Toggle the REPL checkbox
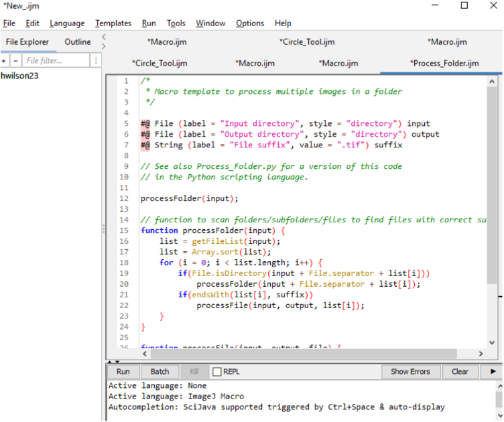 point(217,372)
